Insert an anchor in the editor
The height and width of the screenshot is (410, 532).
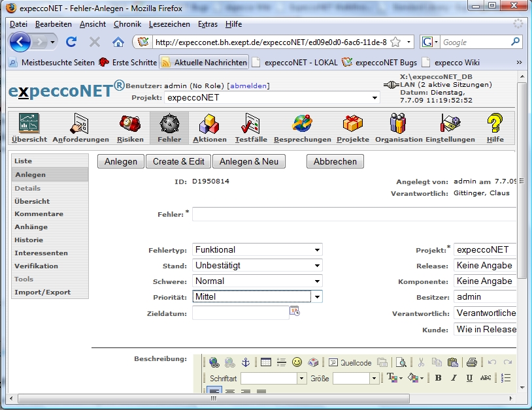[246, 362]
